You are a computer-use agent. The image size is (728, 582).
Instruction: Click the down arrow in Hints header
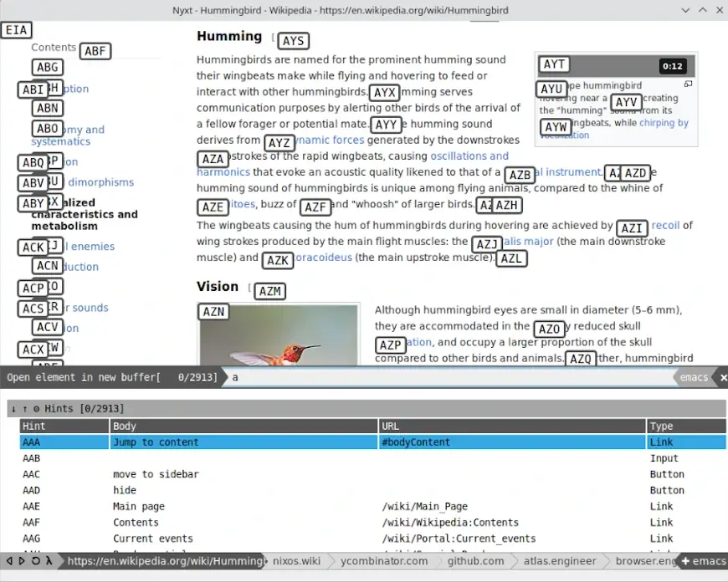13,409
